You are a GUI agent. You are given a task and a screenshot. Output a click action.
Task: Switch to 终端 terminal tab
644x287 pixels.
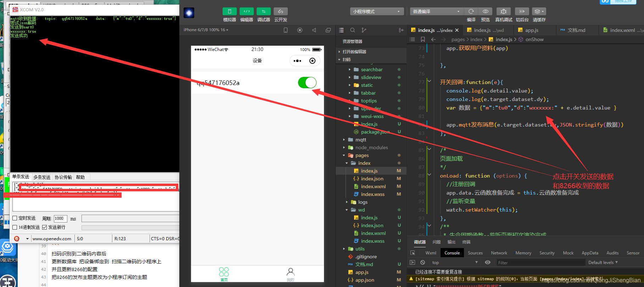coord(466,242)
